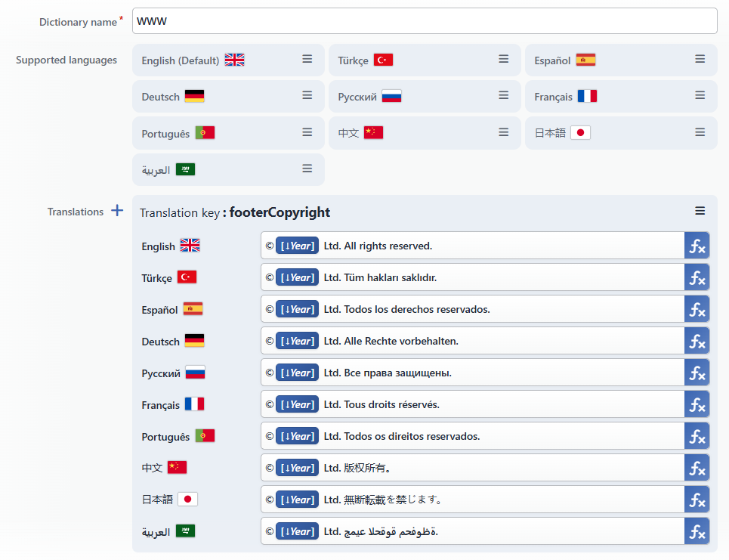
Task: Open the Português supported language hamburger menu
Action: pos(307,132)
